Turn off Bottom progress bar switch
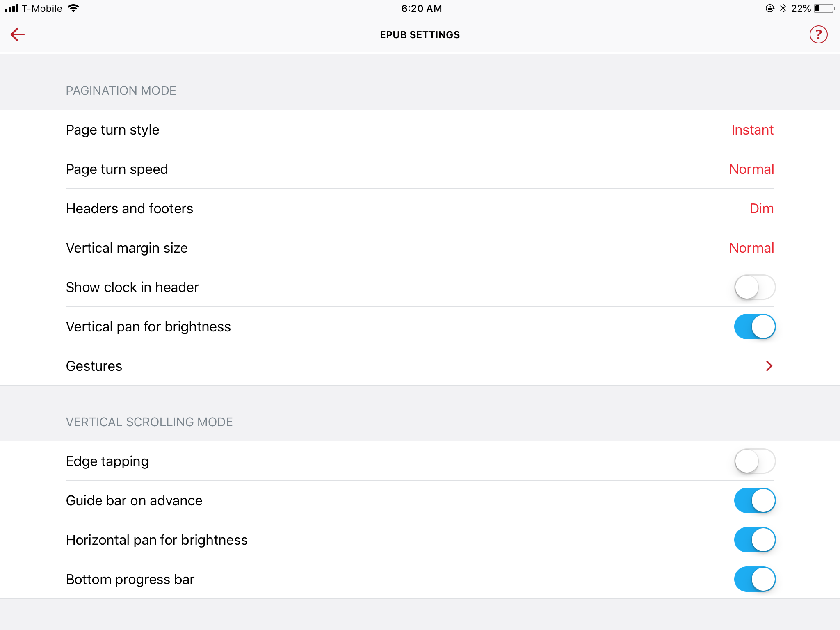840x630 pixels. pos(754,579)
